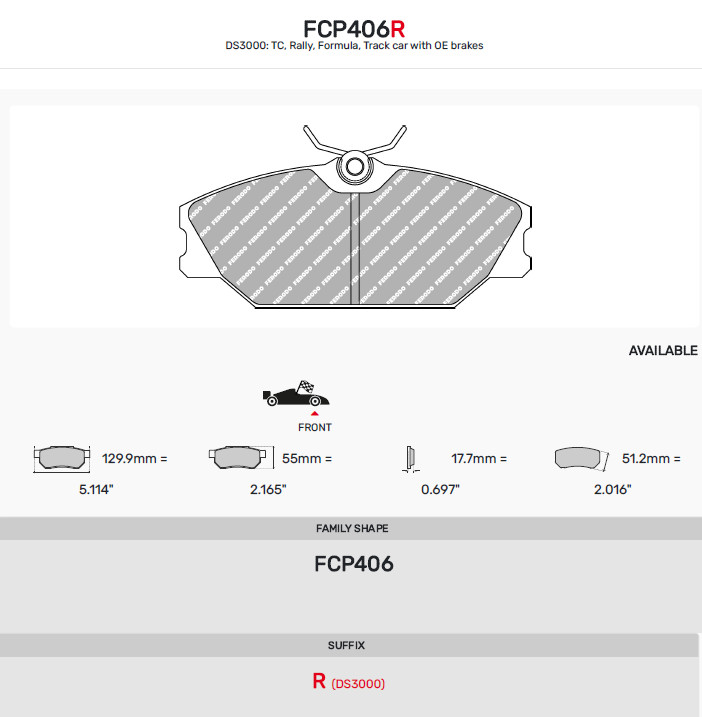Click the 55mm height measurement
The width and height of the screenshot is (702, 717).
[307, 458]
